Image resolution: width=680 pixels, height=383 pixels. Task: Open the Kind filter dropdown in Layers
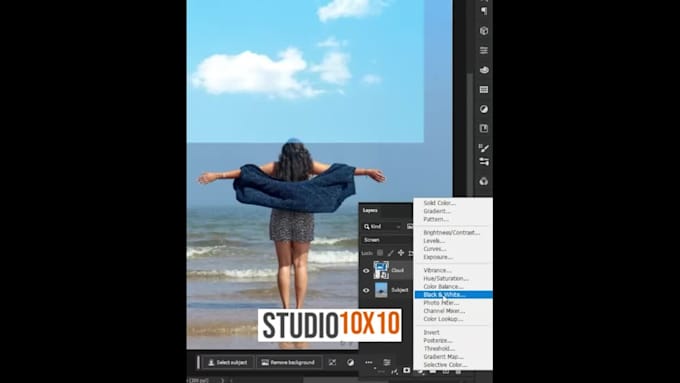pos(382,226)
